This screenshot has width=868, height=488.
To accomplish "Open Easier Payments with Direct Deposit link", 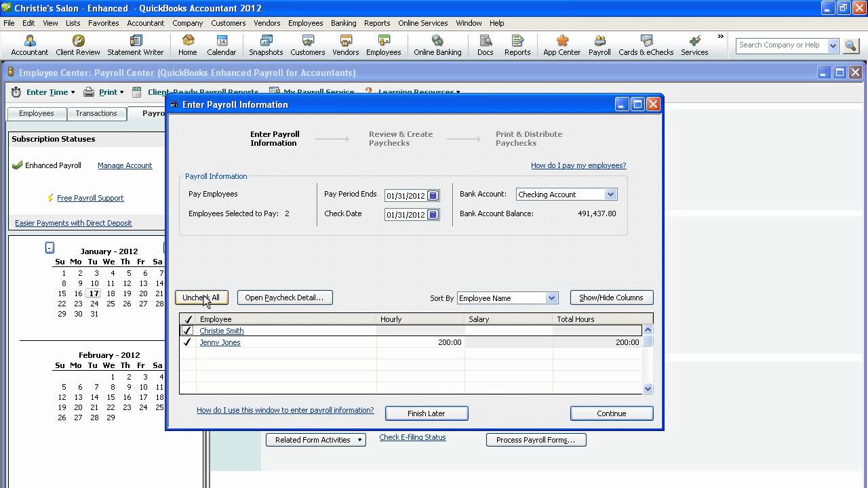I will pos(73,223).
